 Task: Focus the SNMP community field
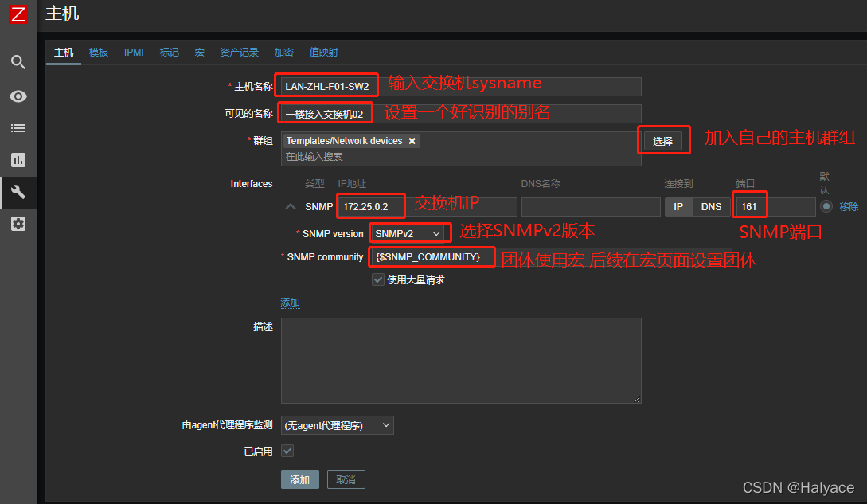(551, 256)
